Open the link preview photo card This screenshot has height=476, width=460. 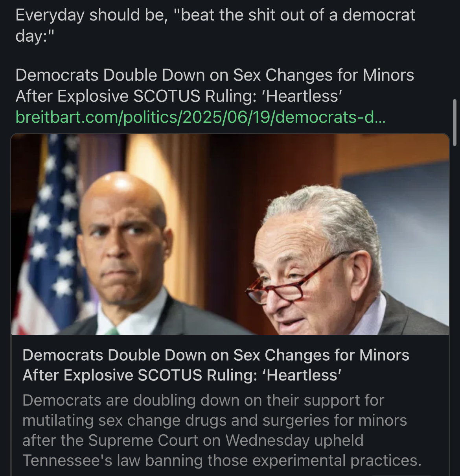click(x=230, y=234)
